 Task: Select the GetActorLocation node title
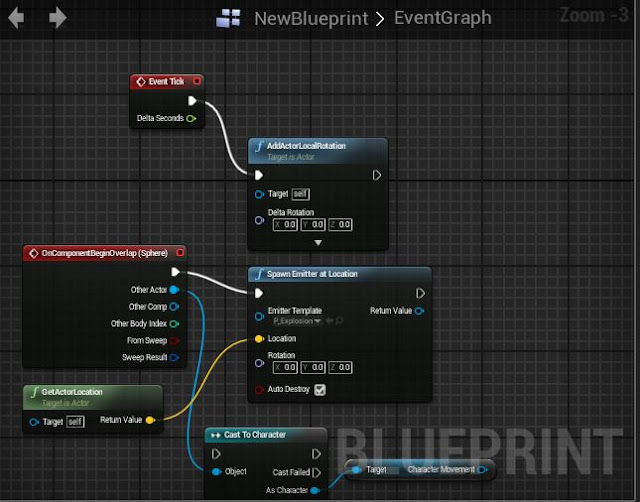[x=72, y=392]
